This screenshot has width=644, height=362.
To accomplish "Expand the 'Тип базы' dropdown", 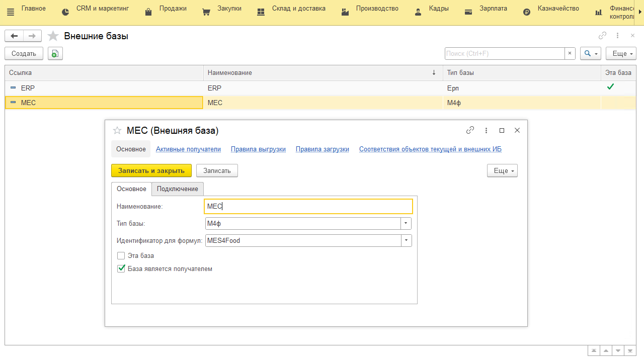I will (406, 223).
